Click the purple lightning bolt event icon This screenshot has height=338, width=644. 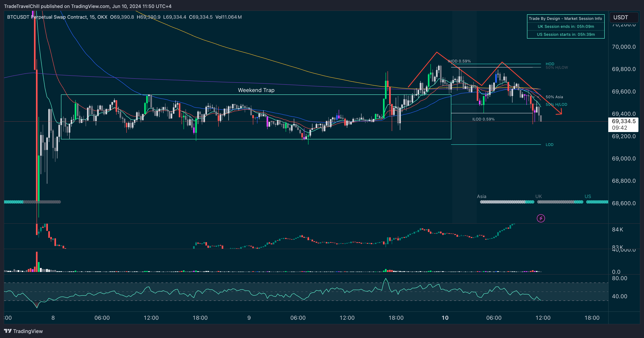coord(541,218)
